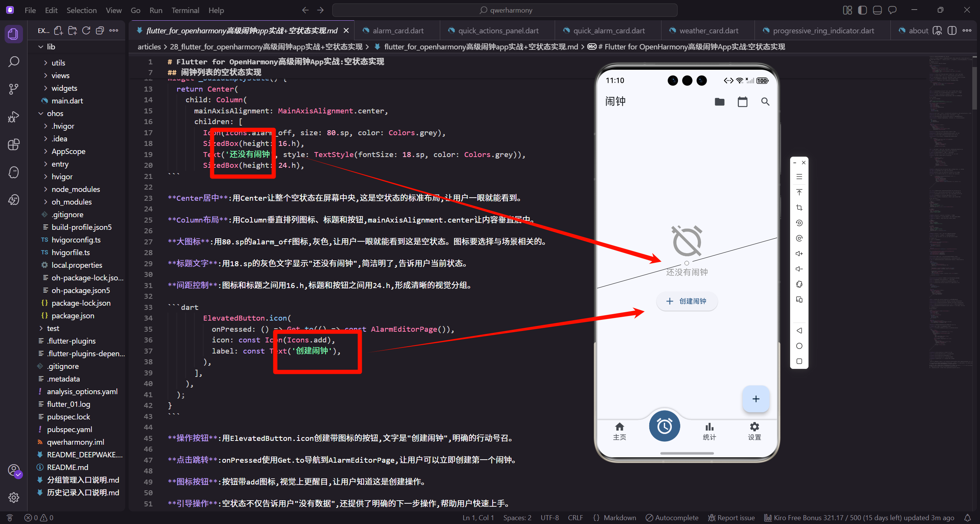980x524 pixels.
Task: Open the Search view in activity bar
Action: pyautogui.click(x=13, y=62)
